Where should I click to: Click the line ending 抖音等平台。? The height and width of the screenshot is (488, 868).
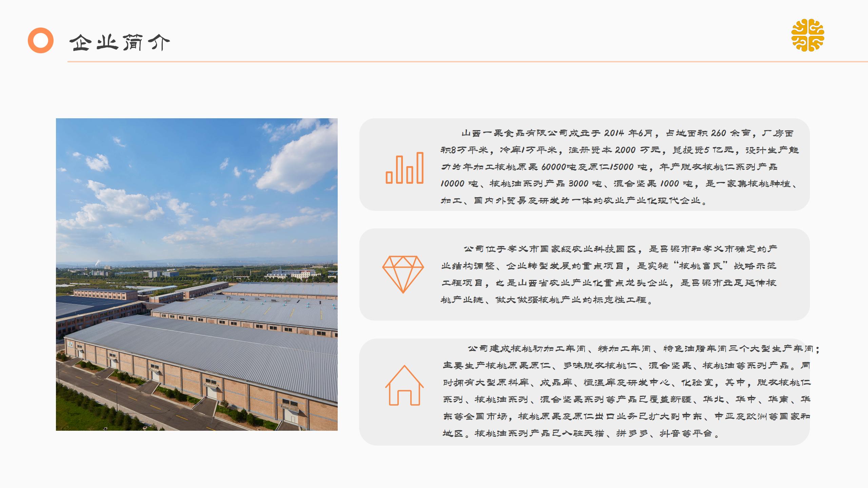click(x=581, y=433)
